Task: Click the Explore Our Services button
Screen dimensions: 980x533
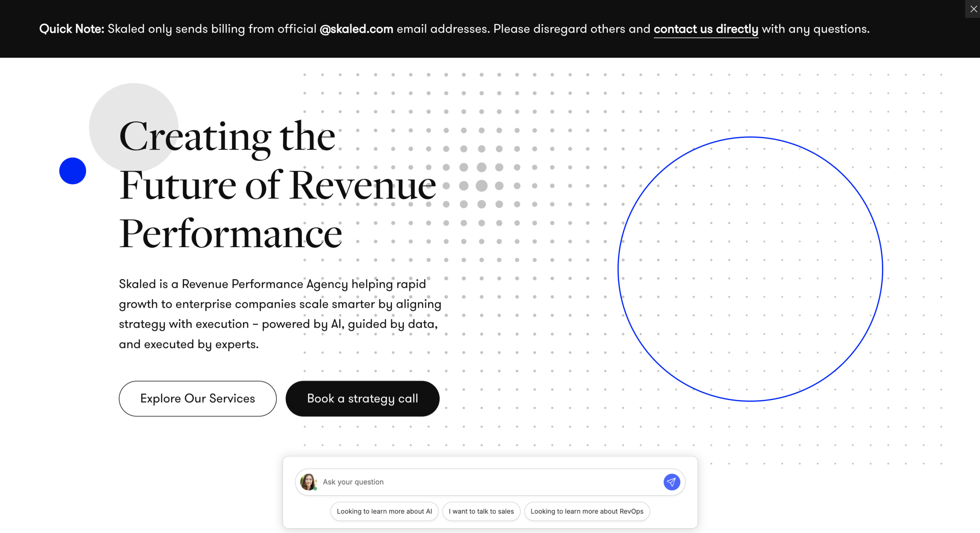Action: pyautogui.click(x=198, y=398)
